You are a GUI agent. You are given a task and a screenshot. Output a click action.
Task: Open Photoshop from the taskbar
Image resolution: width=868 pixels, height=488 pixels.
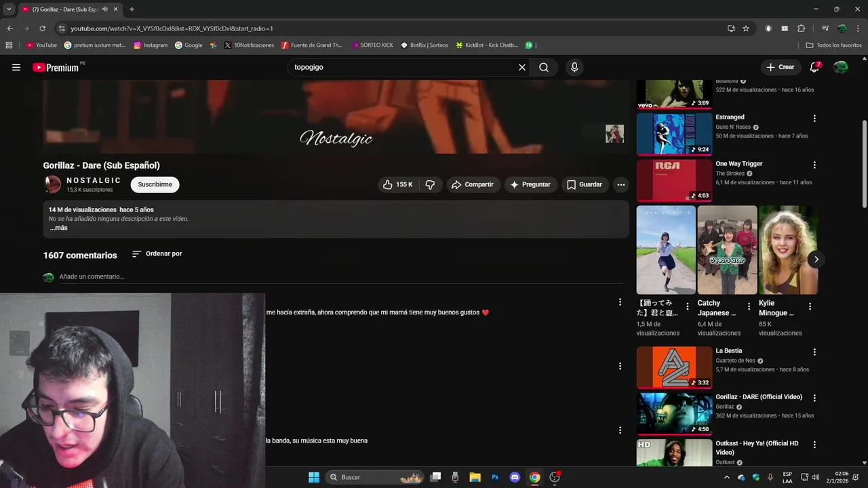[x=495, y=477]
